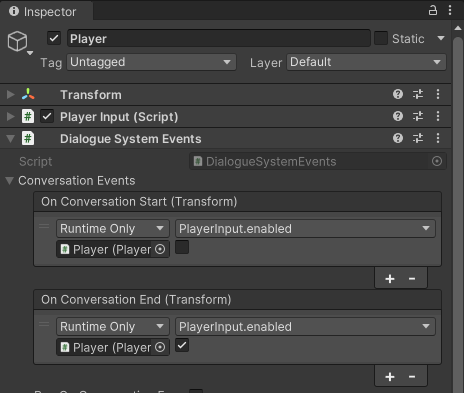
Task: Open Dialogue System Events presets icon
Action: [x=418, y=138]
